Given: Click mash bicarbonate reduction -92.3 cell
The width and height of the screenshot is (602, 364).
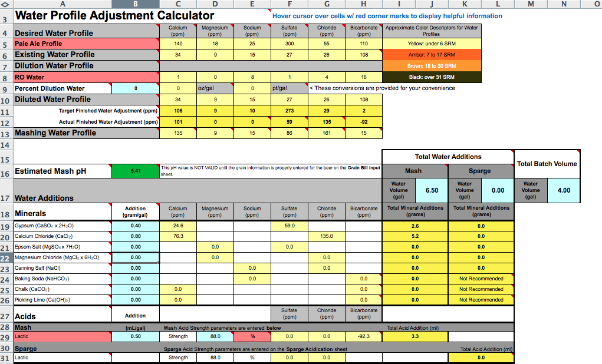Looking at the screenshot, I should click(x=364, y=336).
